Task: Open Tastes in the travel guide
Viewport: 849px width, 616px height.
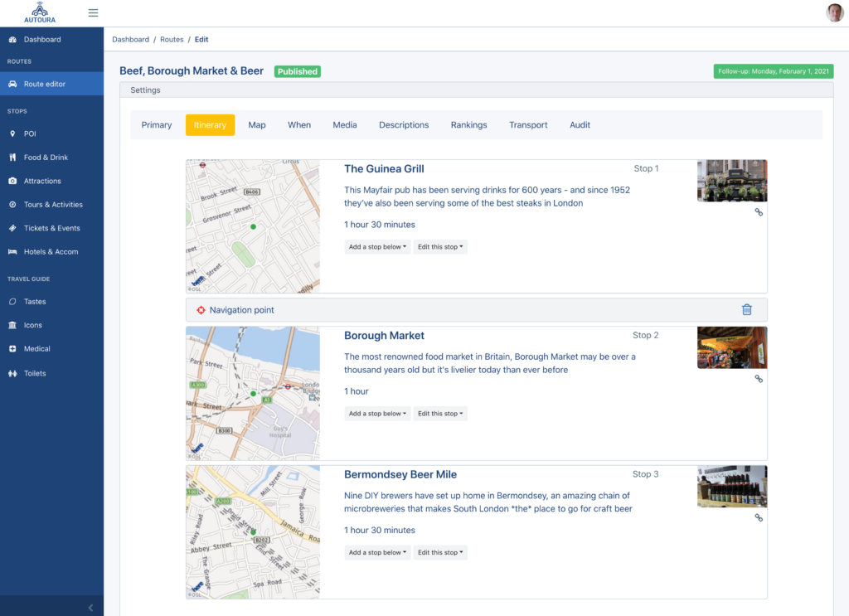Action: (x=52, y=302)
